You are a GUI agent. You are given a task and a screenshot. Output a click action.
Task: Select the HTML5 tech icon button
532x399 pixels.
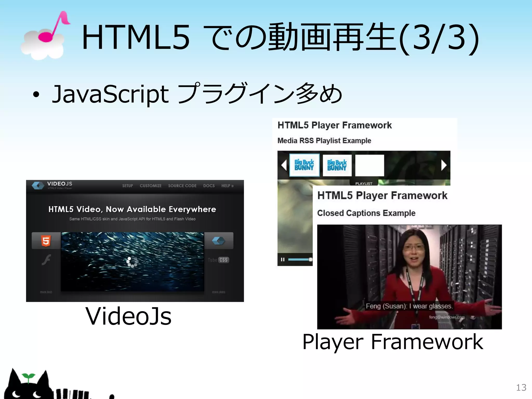tap(46, 241)
